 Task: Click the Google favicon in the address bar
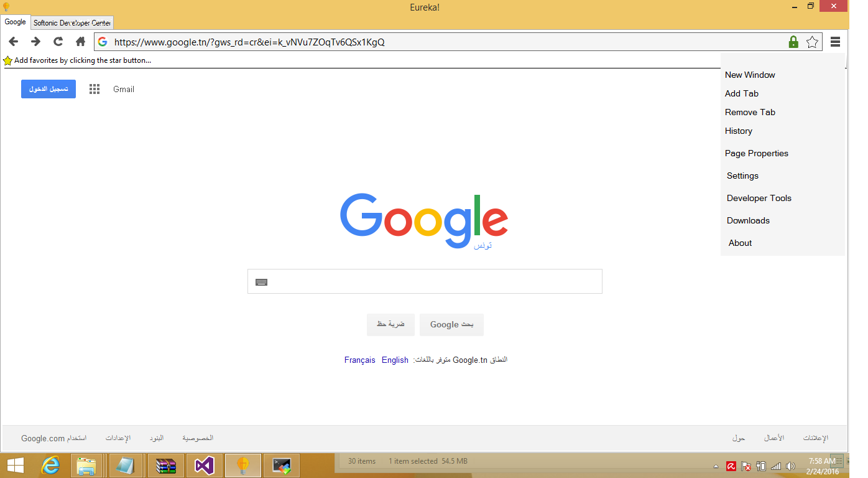coord(103,42)
